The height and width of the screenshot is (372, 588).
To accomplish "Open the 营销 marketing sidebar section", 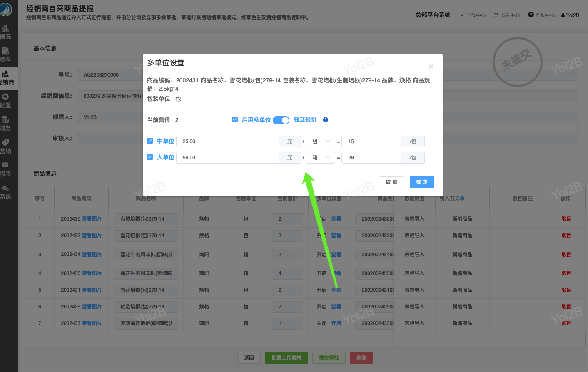I will [x=6, y=147].
